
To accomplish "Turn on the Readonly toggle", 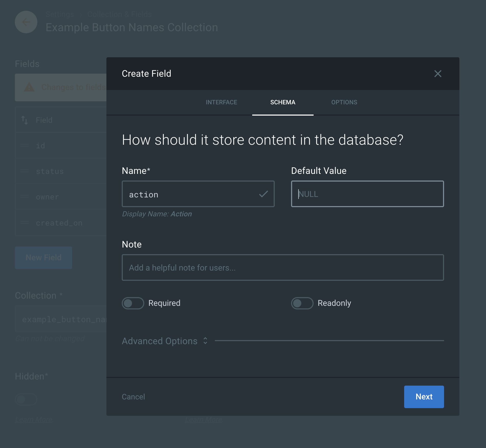I will [302, 303].
